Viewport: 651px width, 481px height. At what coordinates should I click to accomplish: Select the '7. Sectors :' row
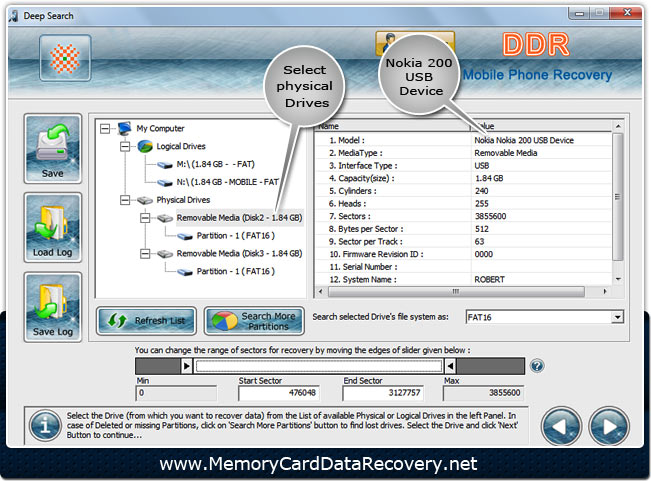463,216
